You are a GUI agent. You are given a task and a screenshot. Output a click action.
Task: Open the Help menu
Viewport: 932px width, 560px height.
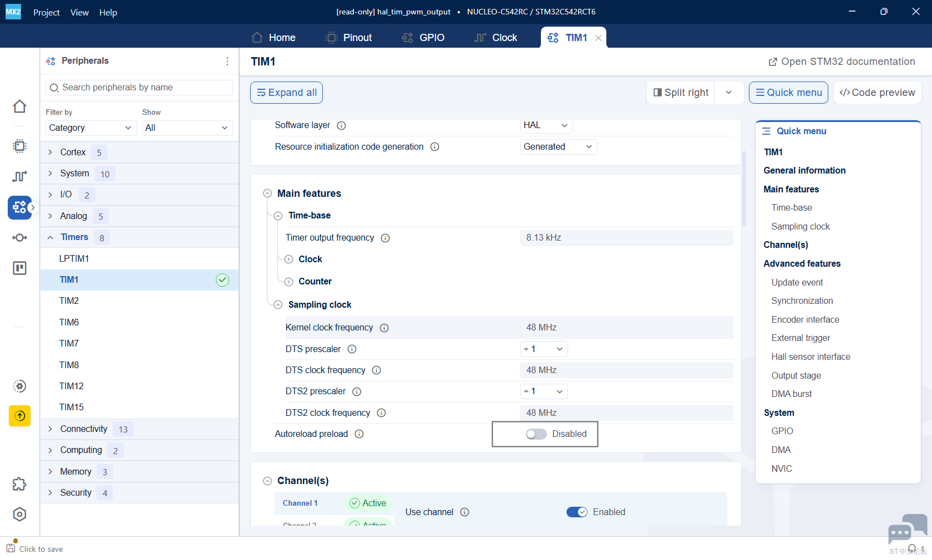point(108,12)
